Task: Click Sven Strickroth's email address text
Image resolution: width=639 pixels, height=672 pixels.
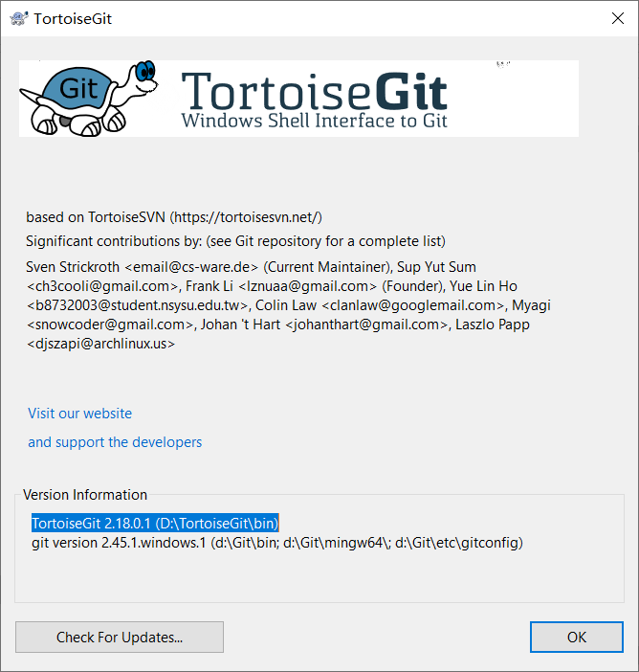Action: [x=191, y=267]
